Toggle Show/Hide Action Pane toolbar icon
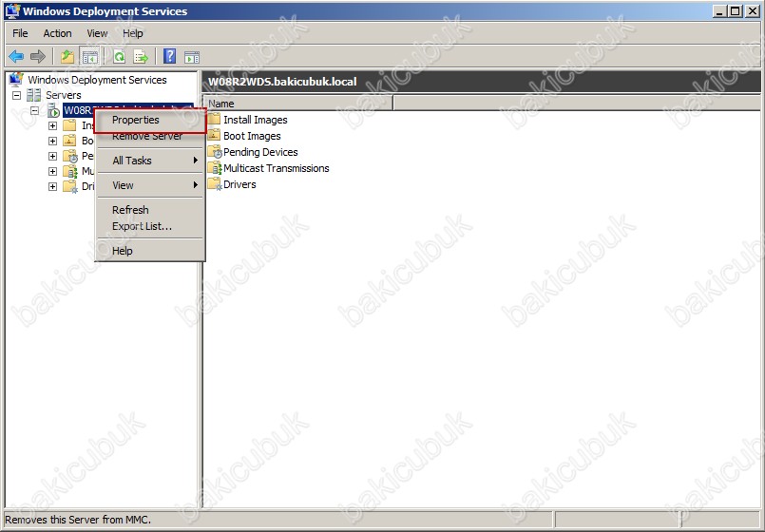The height and width of the screenshot is (532, 765). coord(192,57)
